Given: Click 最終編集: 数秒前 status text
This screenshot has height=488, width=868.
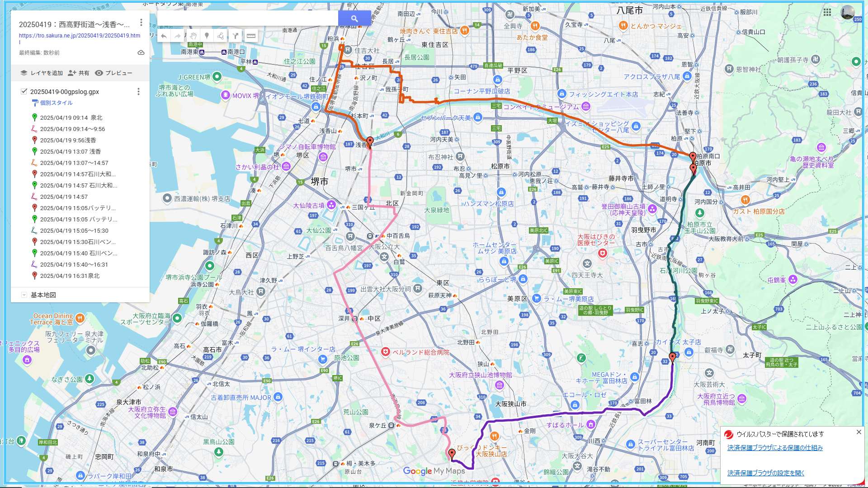Looking at the screenshot, I should coord(39,53).
